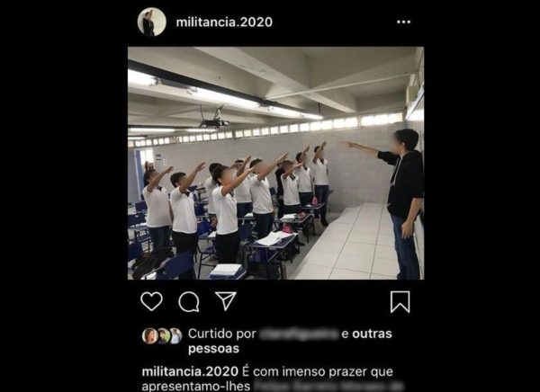Viewport: 540px width, 392px height.
Task: Open the blurred name in the caption
Action: pyautogui.click(x=328, y=386)
